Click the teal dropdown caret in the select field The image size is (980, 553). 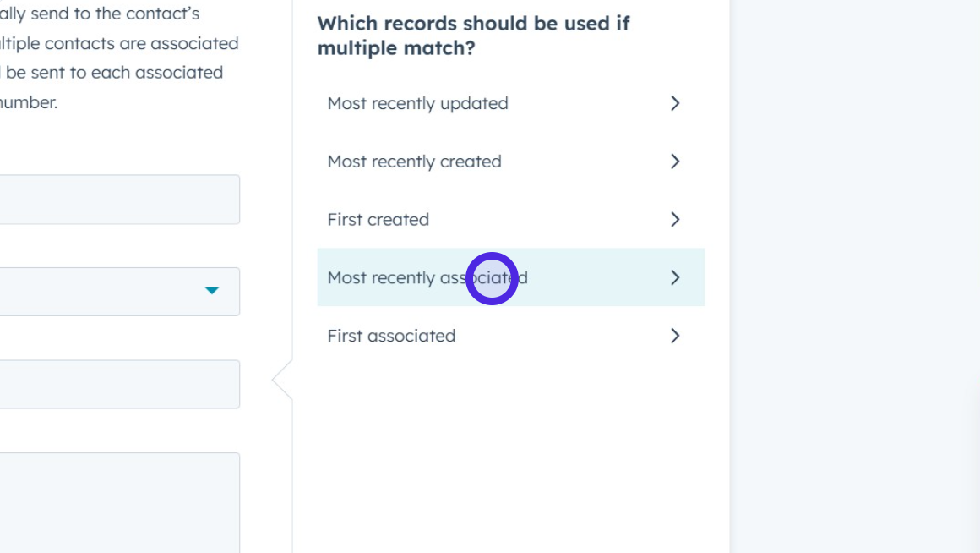pos(212,291)
